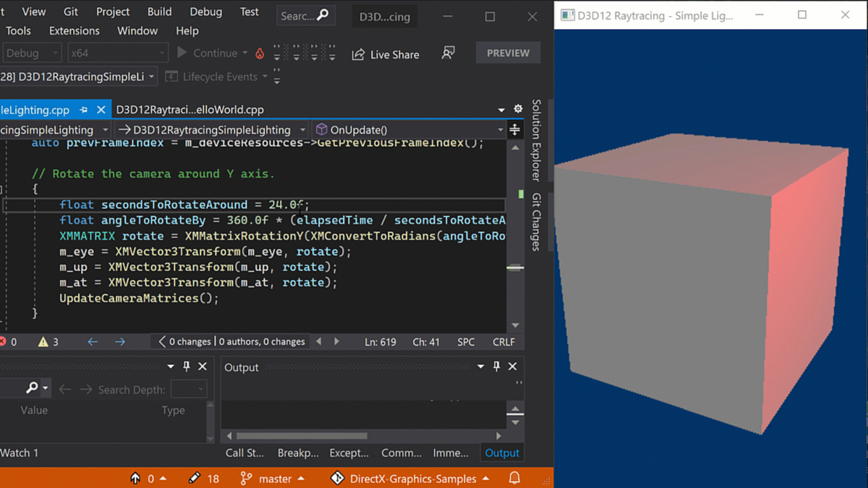This screenshot has height=488, width=868.
Task: Click the Output panel horizontal scrollbar
Action: click(x=302, y=436)
